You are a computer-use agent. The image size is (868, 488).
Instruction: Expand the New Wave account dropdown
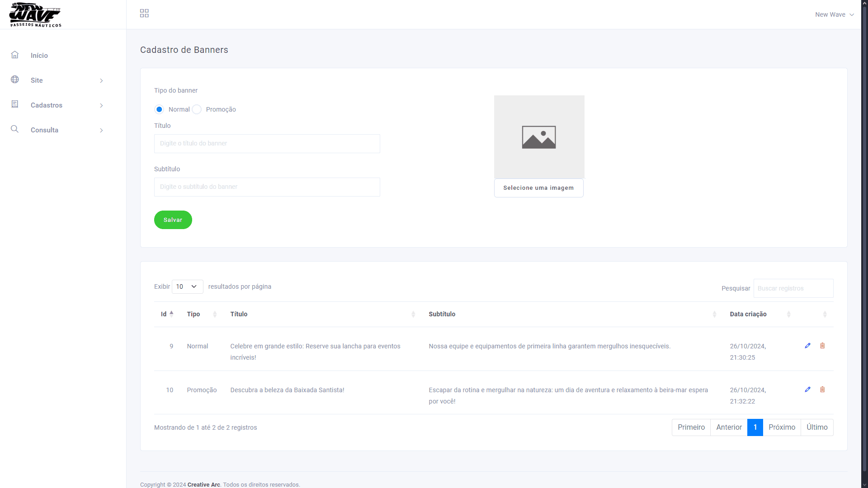pyautogui.click(x=835, y=14)
